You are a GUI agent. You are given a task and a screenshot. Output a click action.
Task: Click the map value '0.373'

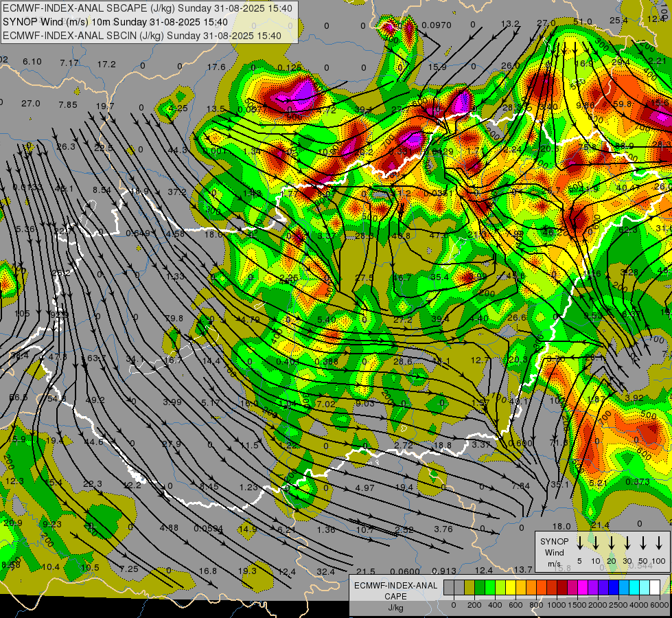click(x=638, y=482)
